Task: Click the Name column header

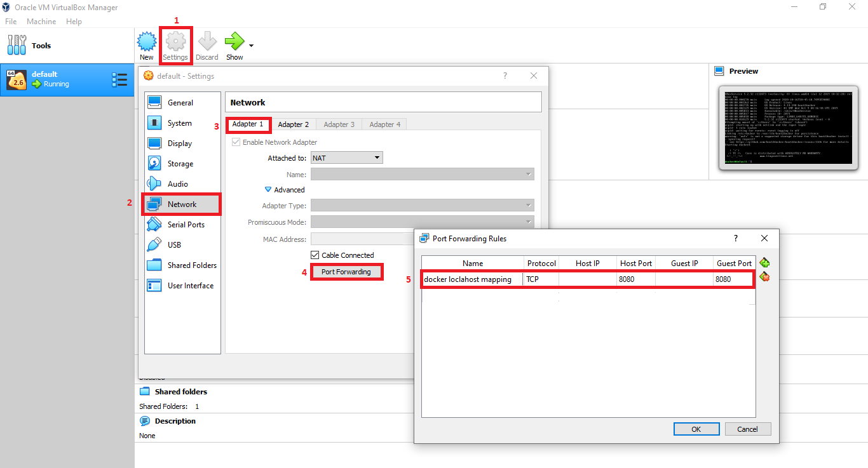Action: tap(473, 263)
